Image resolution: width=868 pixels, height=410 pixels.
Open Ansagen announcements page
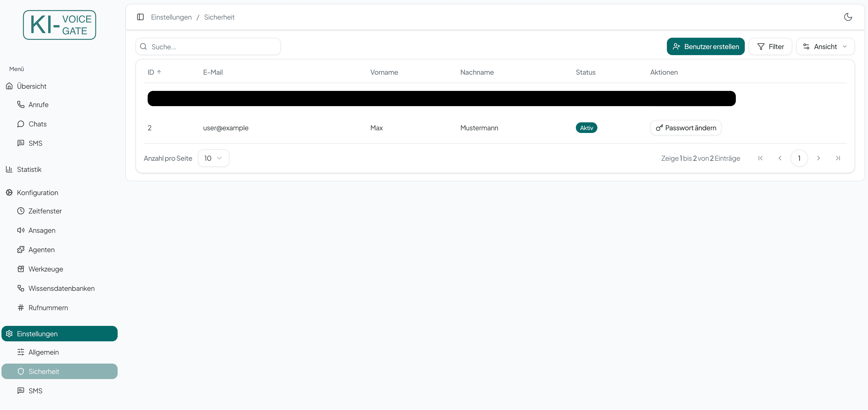coord(42,230)
